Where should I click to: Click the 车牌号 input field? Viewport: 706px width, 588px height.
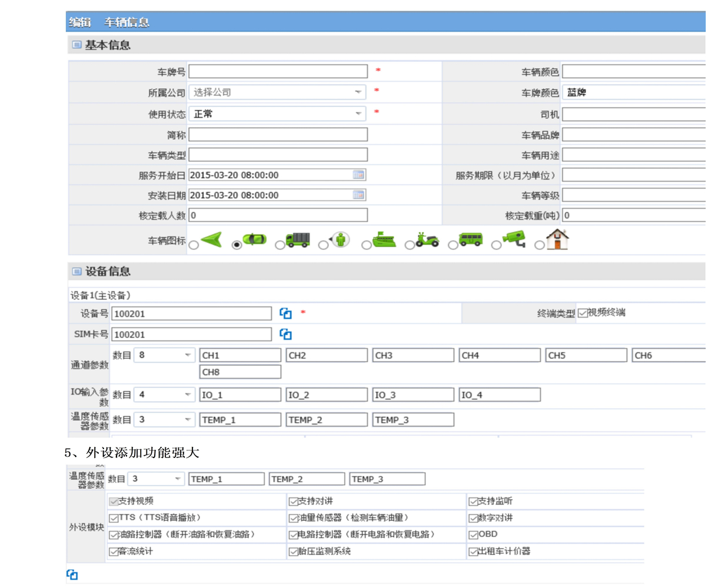coord(278,71)
